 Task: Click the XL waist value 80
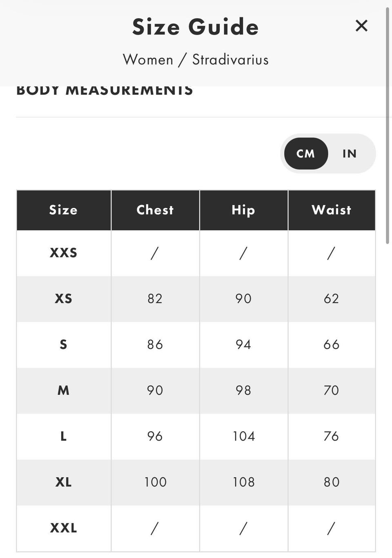(x=332, y=482)
